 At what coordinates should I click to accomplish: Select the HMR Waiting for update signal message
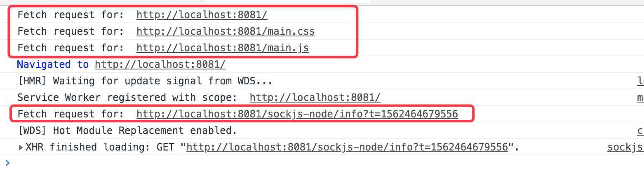tap(145, 81)
